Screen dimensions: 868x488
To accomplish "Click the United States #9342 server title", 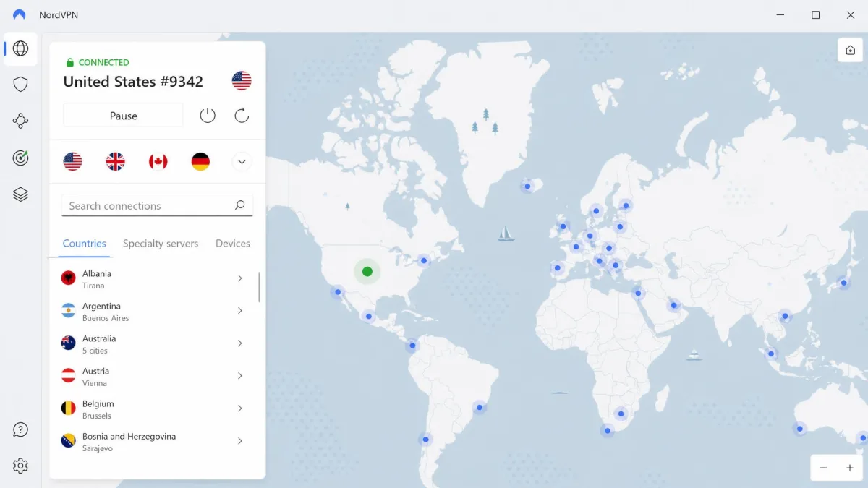I will (133, 82).
